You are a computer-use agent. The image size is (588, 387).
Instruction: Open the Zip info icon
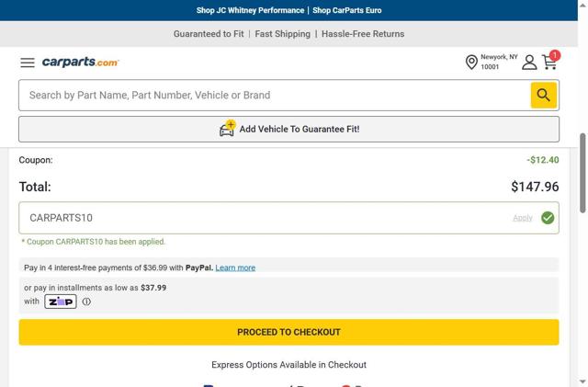click(86, 302)
